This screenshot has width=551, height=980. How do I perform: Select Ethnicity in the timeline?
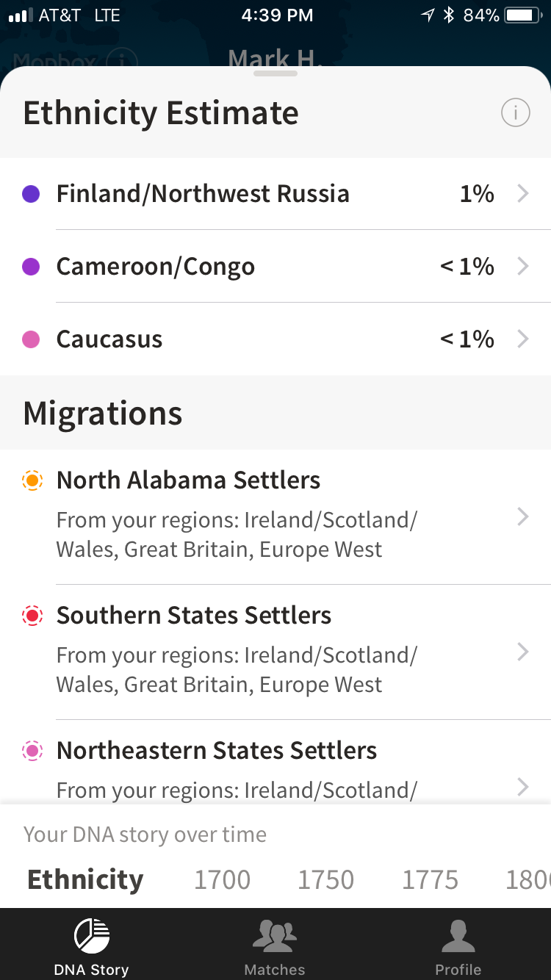[x=85, y=879]
